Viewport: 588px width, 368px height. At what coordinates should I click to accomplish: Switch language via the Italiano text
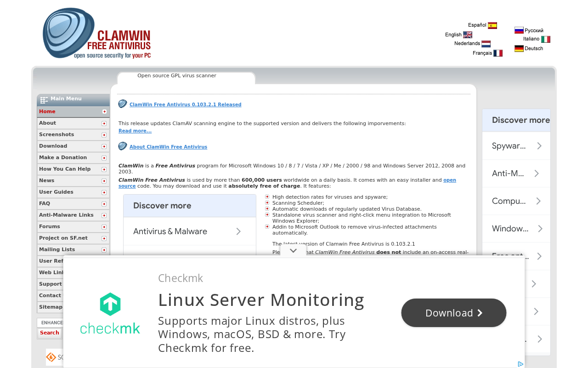pos(531,39)
